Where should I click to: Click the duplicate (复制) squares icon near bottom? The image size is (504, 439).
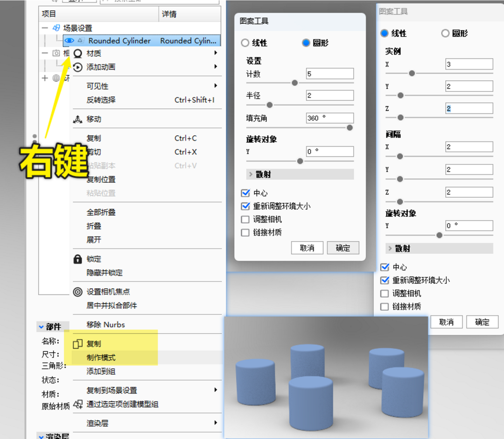pyautogui.click(x=78, y=344)
